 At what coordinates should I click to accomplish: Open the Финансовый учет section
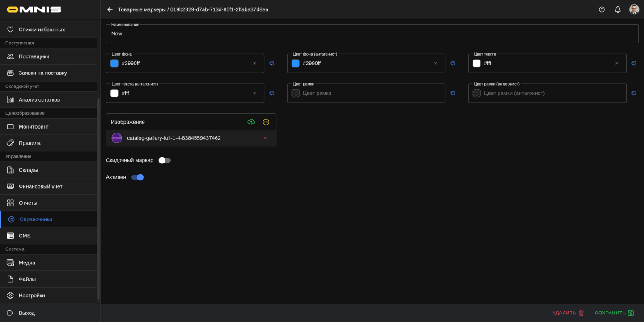click(40, 186)
